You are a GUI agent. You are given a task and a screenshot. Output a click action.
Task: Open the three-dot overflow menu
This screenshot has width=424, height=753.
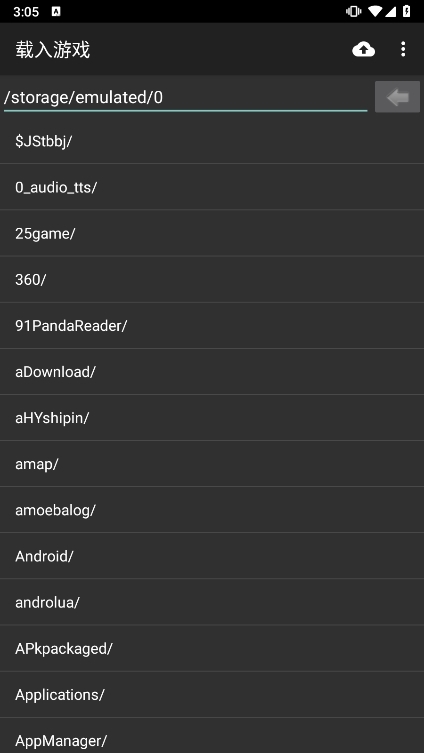pos(403,49)
